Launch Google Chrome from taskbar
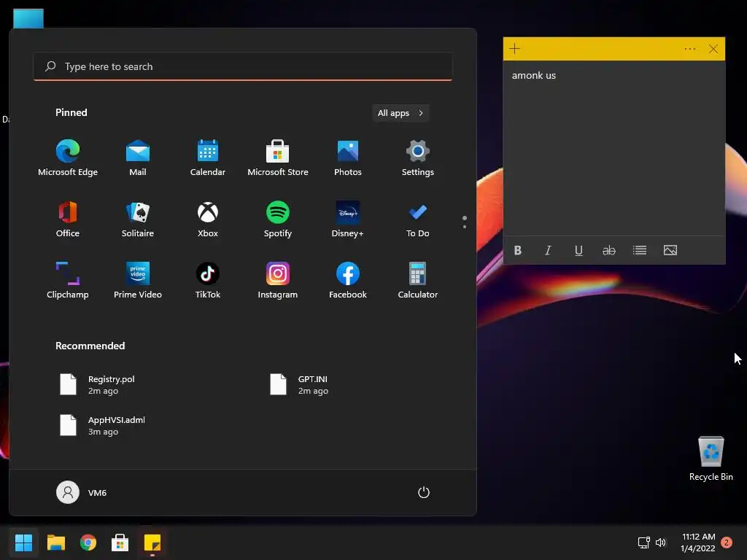 coord(88,542)
